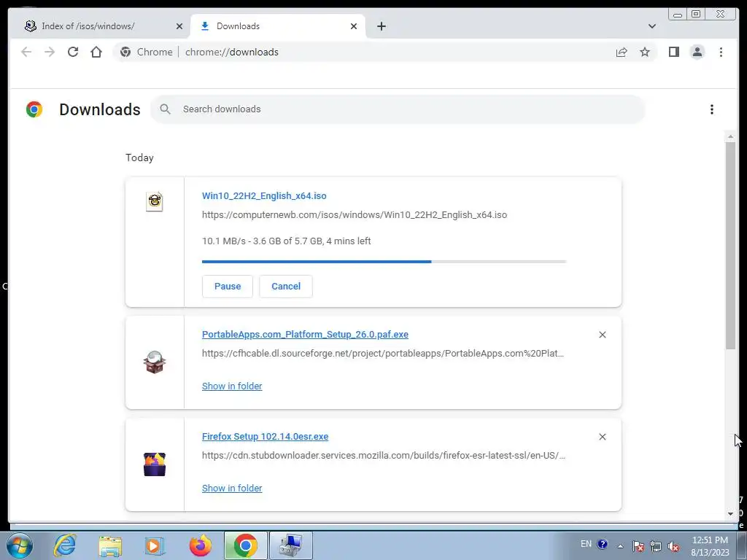Open Win10_22H2_English_x64.iso file link
This screenshot has width=747, height=560.
[264, 195]
